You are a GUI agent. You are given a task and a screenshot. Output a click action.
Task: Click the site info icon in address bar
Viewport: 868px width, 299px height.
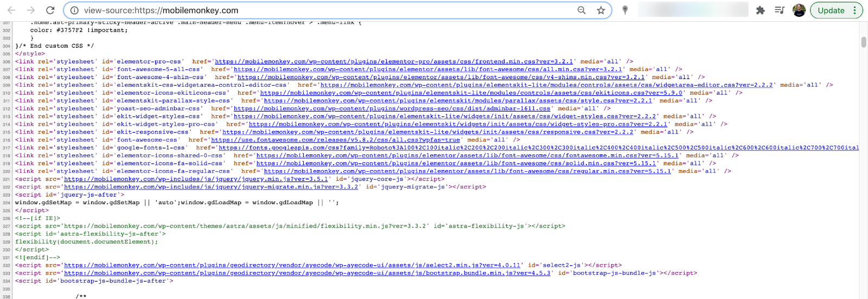click(74, 10)
